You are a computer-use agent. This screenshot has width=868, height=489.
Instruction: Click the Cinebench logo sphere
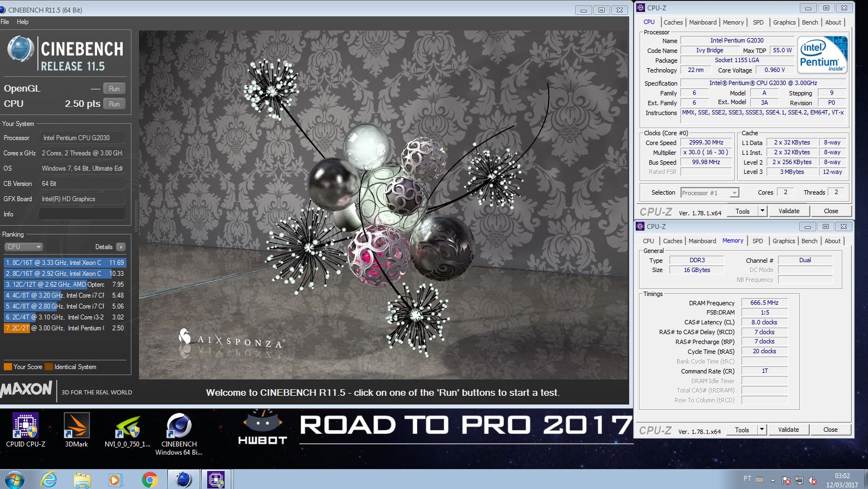(21, 49)
